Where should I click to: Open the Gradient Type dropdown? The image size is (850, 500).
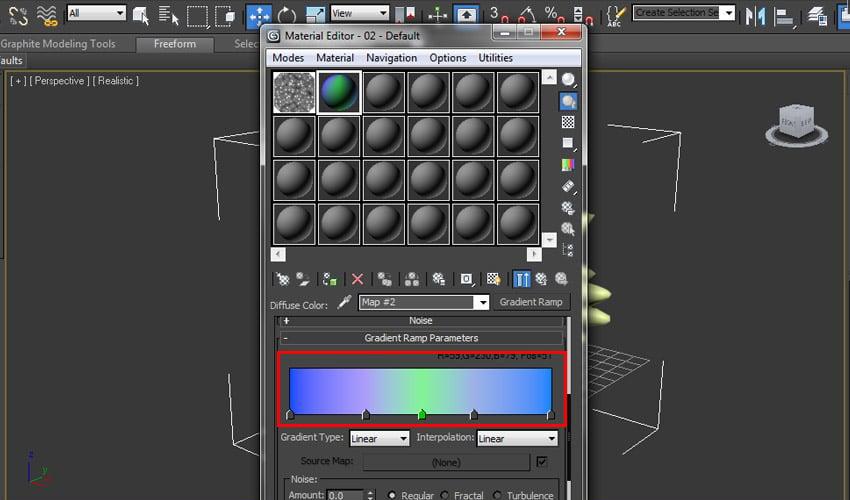pos(379,438)
